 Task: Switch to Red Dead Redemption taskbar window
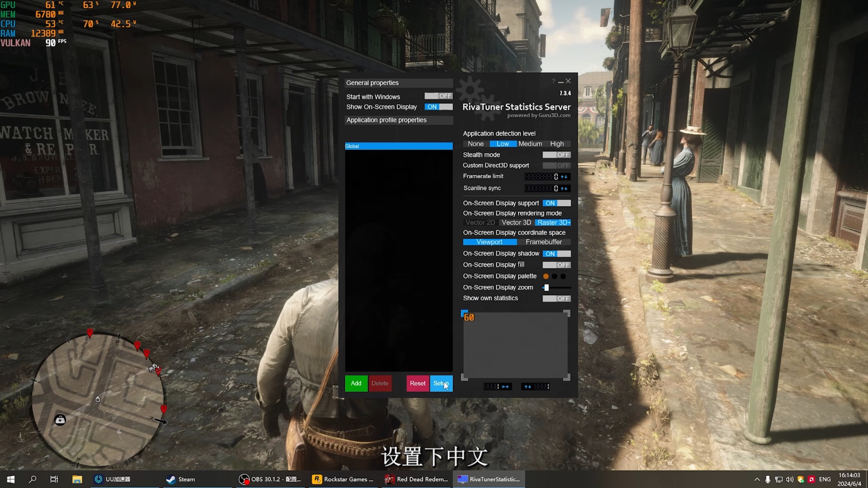(416, 479)
